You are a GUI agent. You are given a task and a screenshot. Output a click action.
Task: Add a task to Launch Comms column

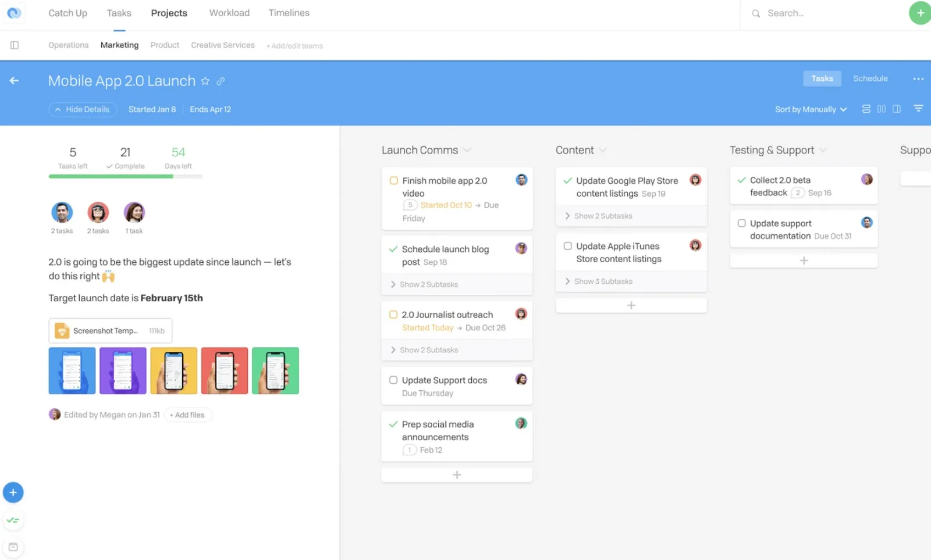(457, 475)
